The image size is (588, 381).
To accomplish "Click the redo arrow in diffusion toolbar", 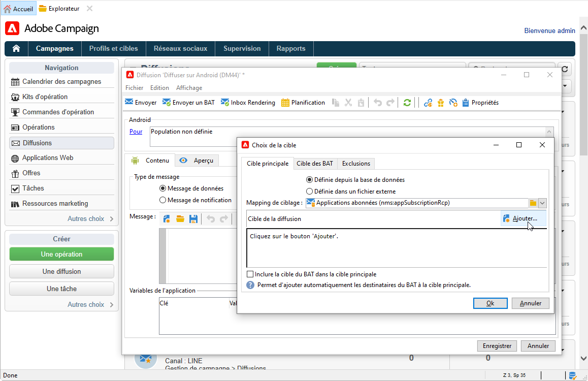I will coord(390,103).
